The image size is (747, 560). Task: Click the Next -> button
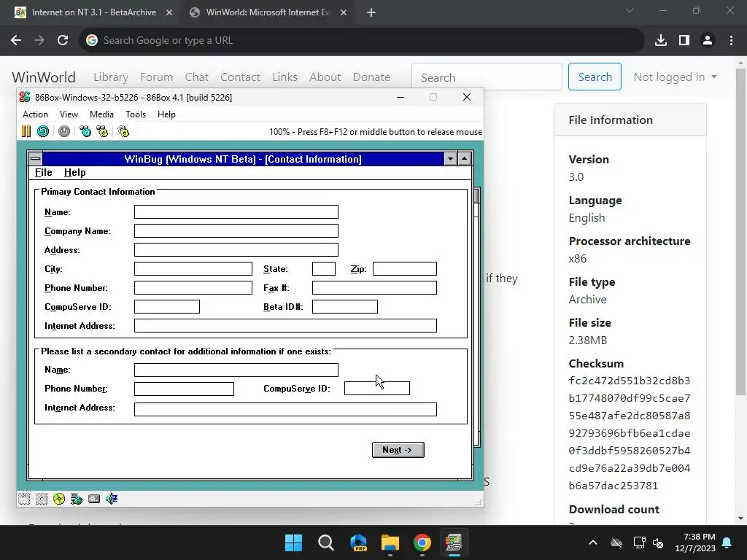[x=398, y=450]
